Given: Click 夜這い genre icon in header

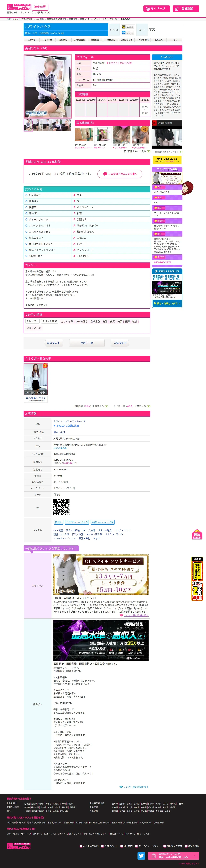Looking at the screenshot, I should tap(128, 27).
